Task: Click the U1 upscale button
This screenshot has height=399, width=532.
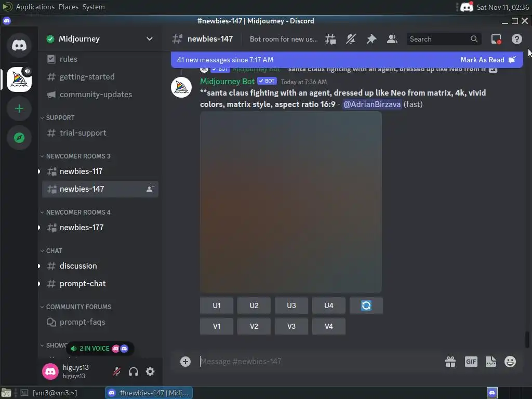Action: (217, 305)
